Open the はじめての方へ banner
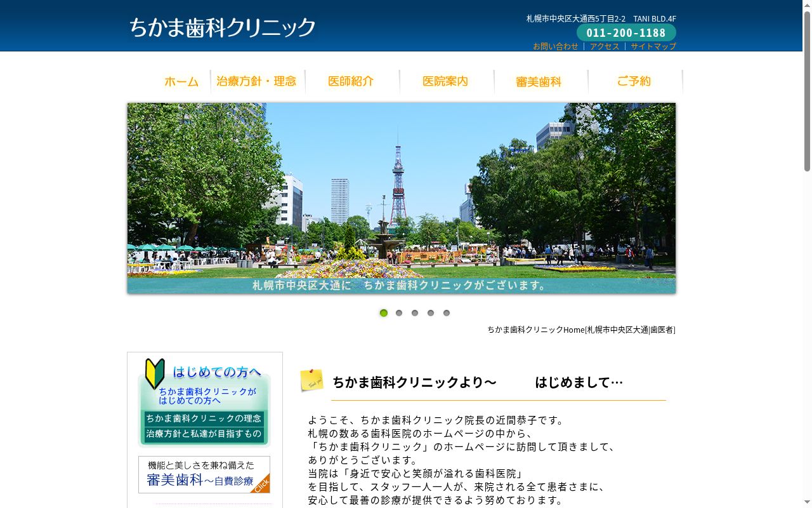Viewport: 812px width, 508px height. 204,383
